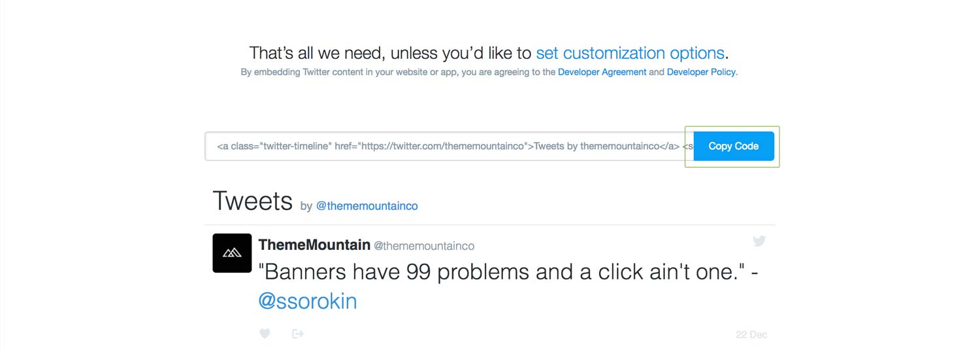Open the @ssorokin mention link
The image size is (980, 350).
pos(308,301)
